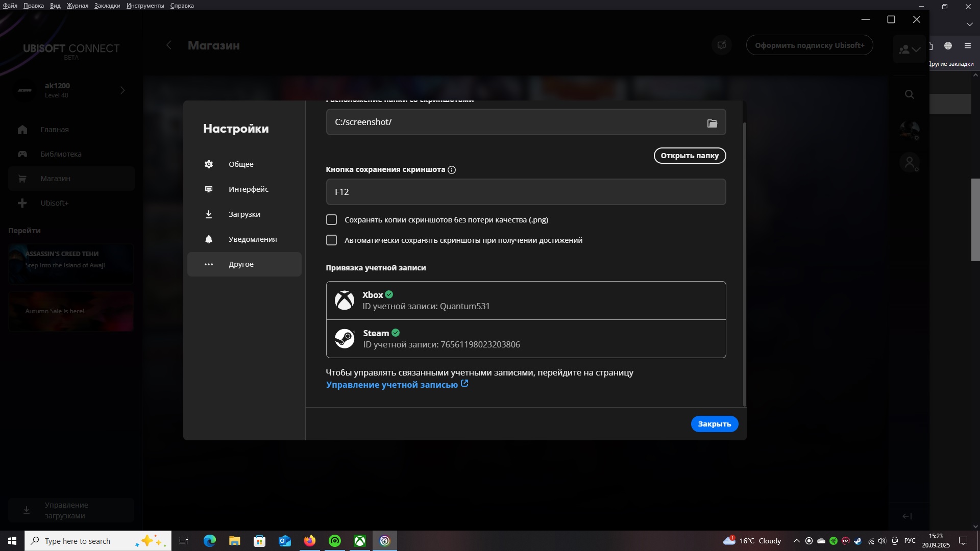
Task: Enable saving lossless .png screenshot copies
Action: point(332,220)
